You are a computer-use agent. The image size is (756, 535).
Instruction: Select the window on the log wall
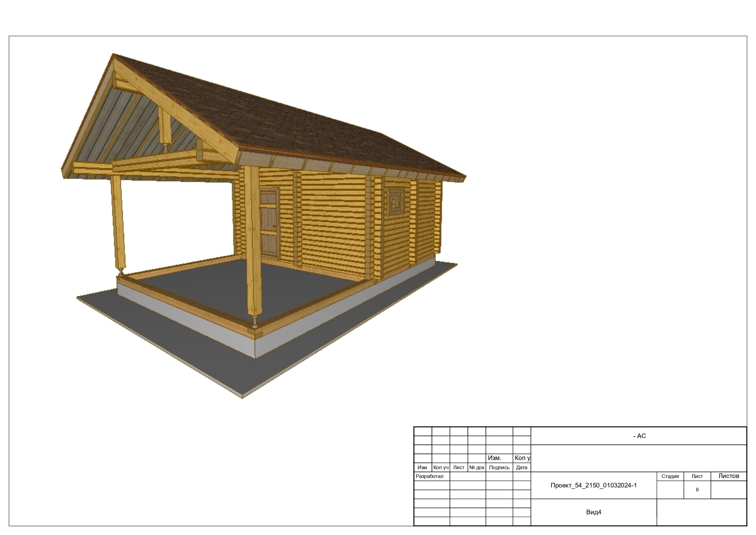[x=396, y=202]
